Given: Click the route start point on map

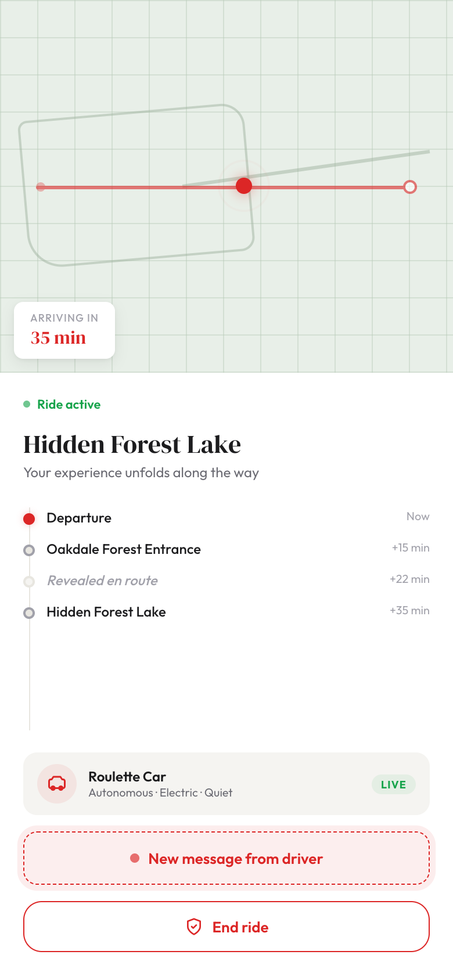Looking at the screenshot, I should tap(41, 187).
